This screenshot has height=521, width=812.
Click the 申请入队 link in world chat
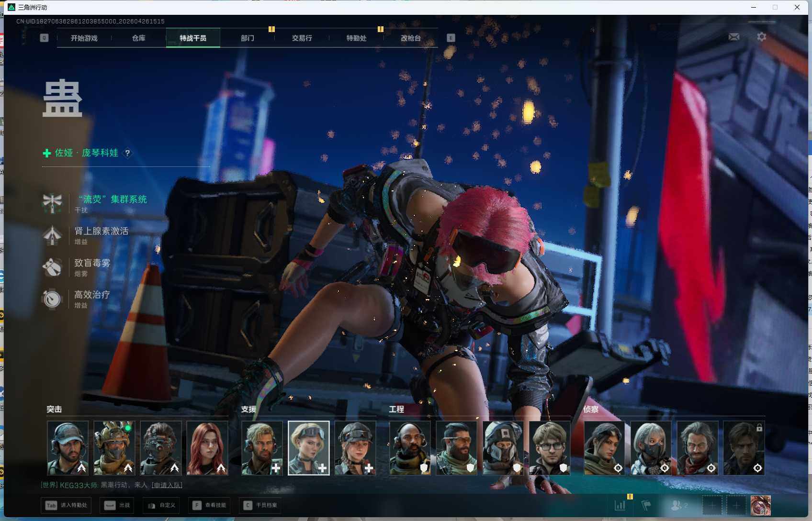click(167, 485)
